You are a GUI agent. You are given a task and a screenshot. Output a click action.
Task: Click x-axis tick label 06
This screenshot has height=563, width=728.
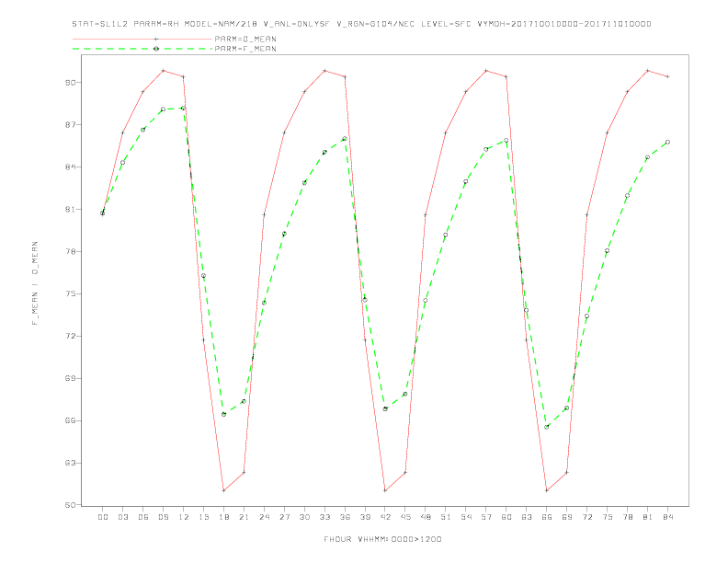143,517
